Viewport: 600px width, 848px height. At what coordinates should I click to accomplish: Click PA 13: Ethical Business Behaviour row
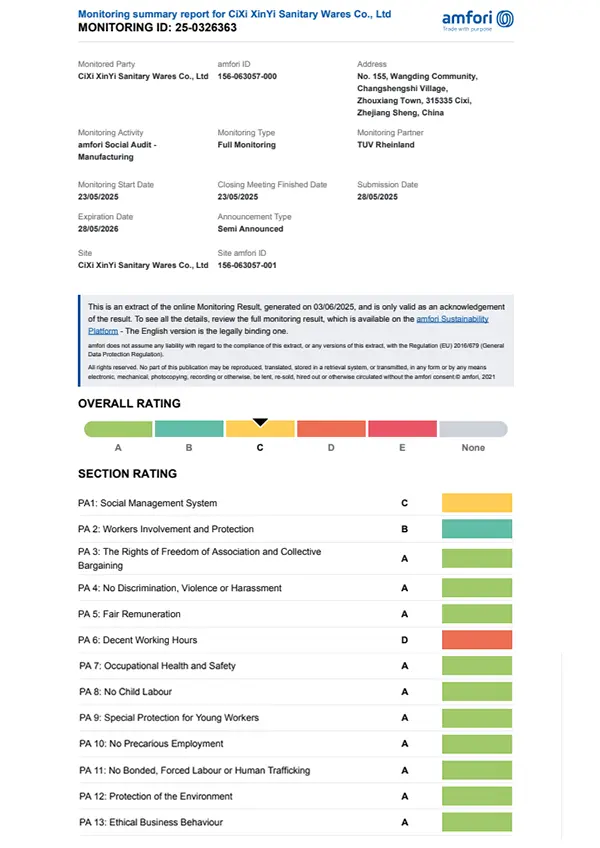(150, 822)
